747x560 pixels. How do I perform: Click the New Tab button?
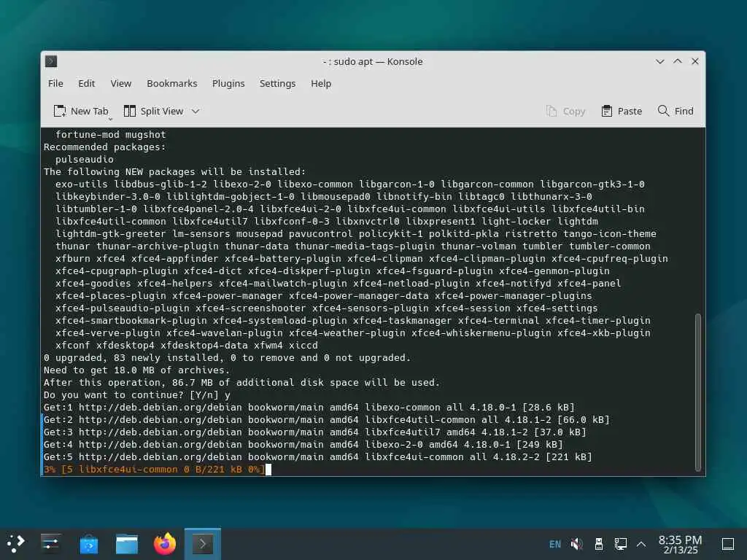tap(81, 111)
